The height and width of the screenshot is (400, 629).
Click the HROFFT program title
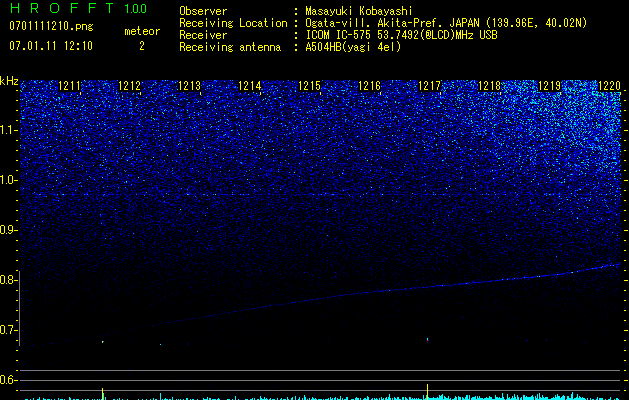(x=62, y=8)
